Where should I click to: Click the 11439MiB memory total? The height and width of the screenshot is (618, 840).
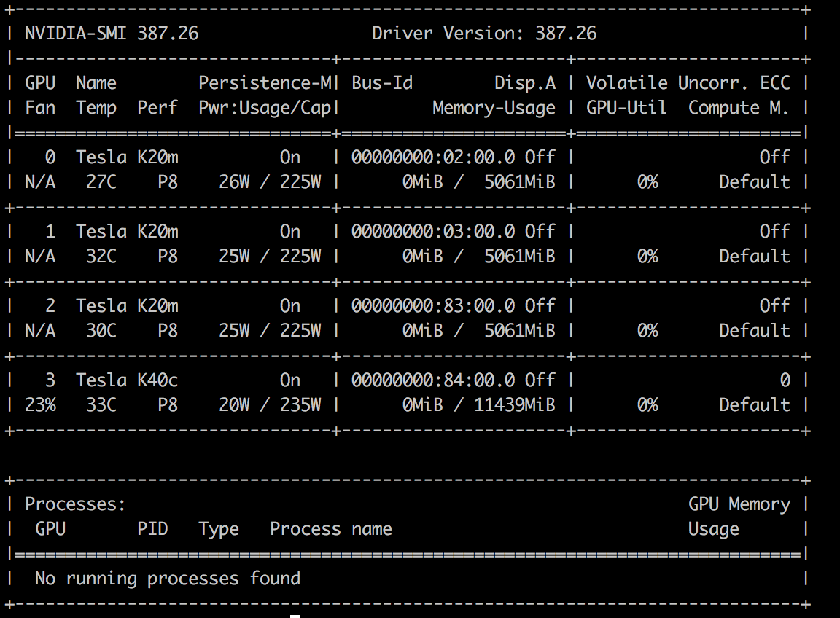515,405
